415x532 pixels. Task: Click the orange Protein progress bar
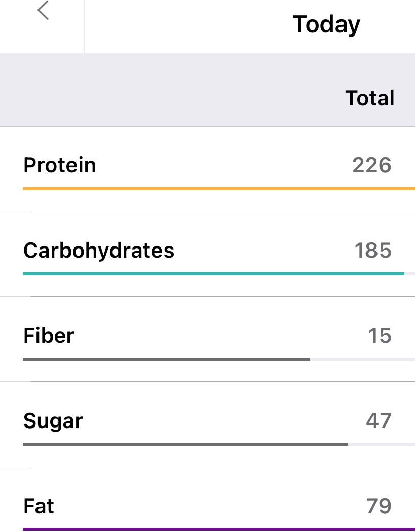pyautogui.click(x=218, y=189)
